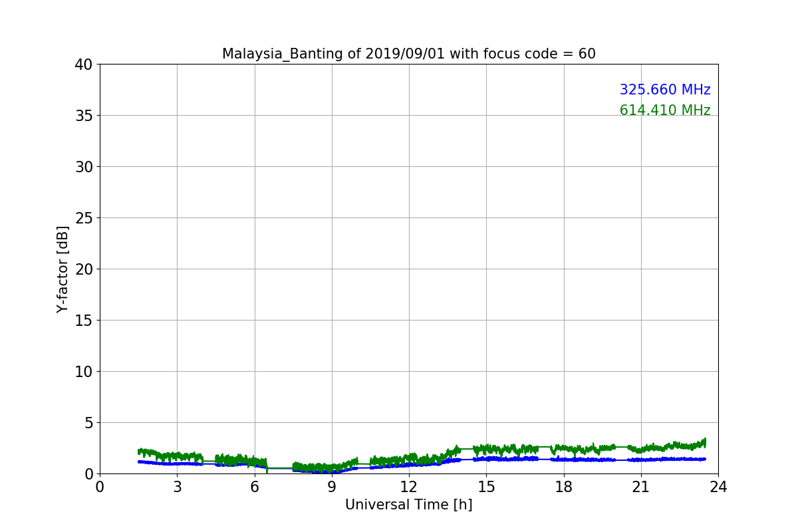Click the y-axis tick label 10
The image size is (798, 532).
[x=84, y=372]
